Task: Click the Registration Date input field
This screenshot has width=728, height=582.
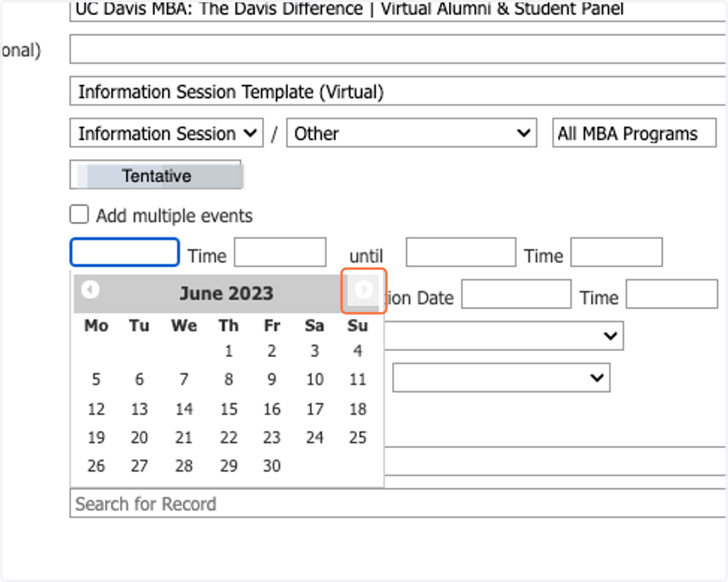Action: [x=516, y=294]
